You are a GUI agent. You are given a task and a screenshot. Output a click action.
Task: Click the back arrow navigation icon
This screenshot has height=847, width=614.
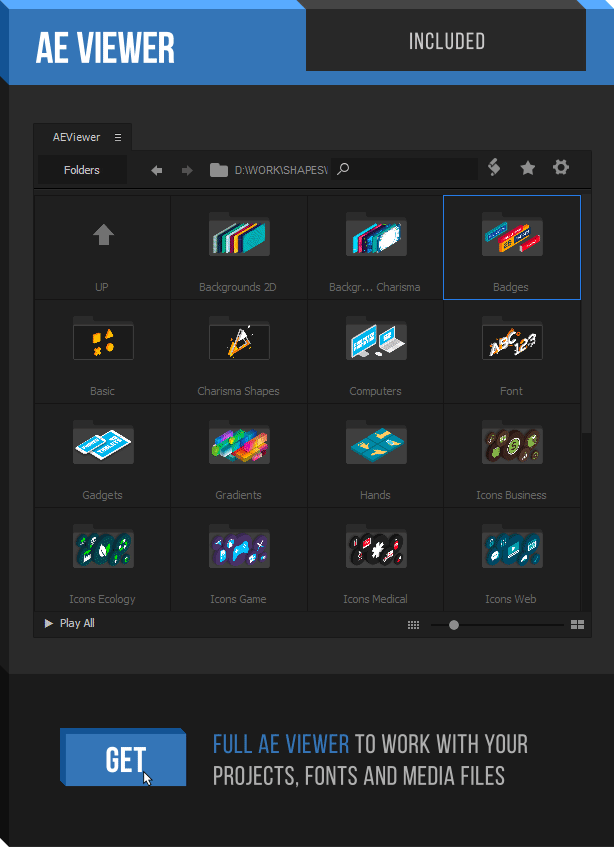(x=157, y=170)
